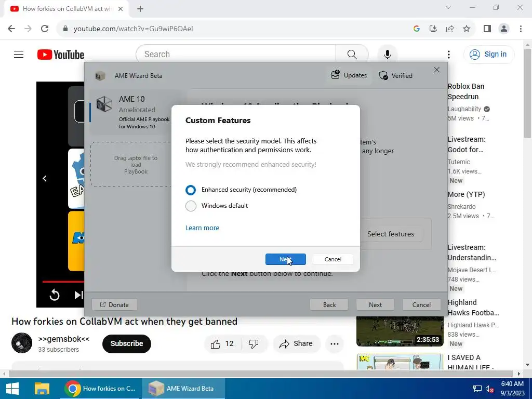Open I SAVED A HUMAN LIFE thumbnail
Image resolution: width=532 pixels, height=399 pixels.
[400, 362]
